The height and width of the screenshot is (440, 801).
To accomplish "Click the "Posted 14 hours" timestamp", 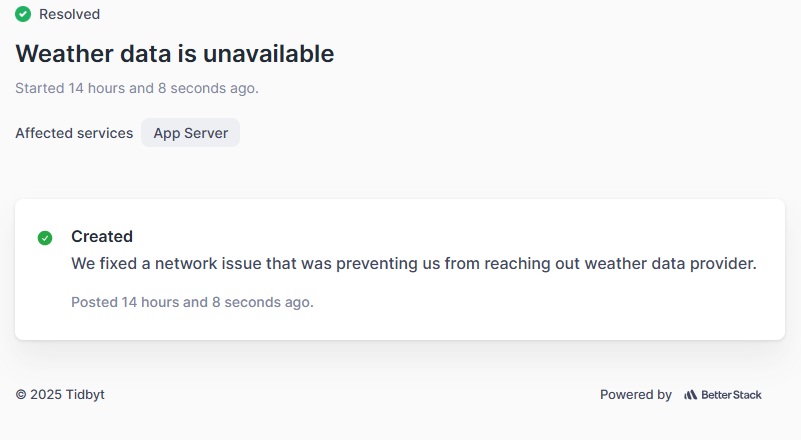I will coord(192,301).
